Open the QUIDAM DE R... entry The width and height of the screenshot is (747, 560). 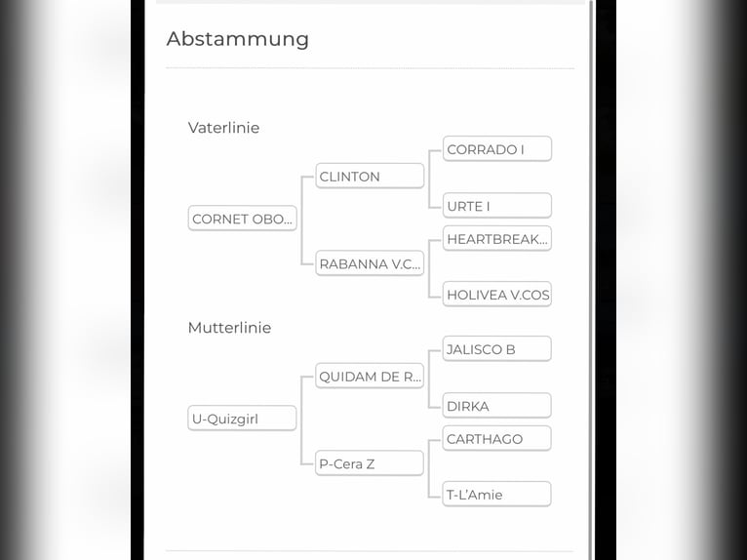tap(370, 376)
